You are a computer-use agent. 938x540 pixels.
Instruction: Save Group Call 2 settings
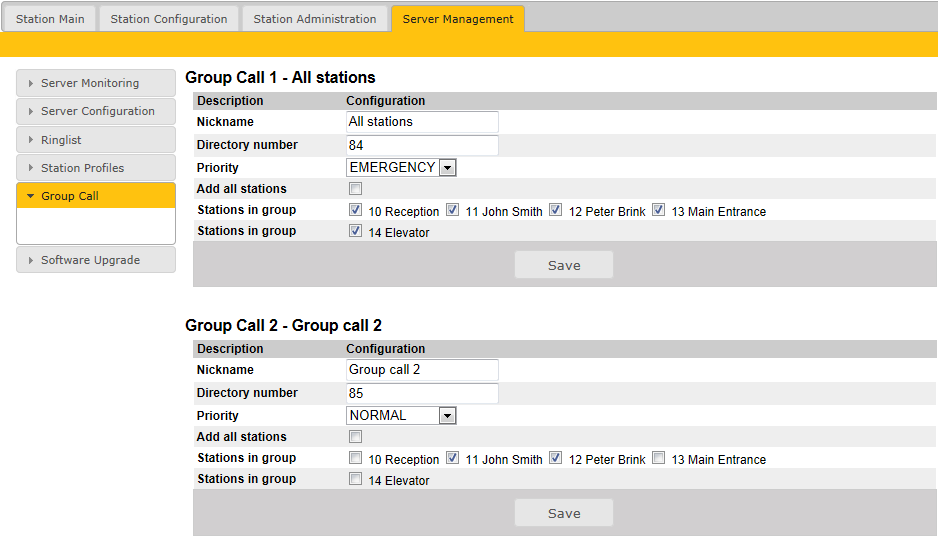click(564, 513)
